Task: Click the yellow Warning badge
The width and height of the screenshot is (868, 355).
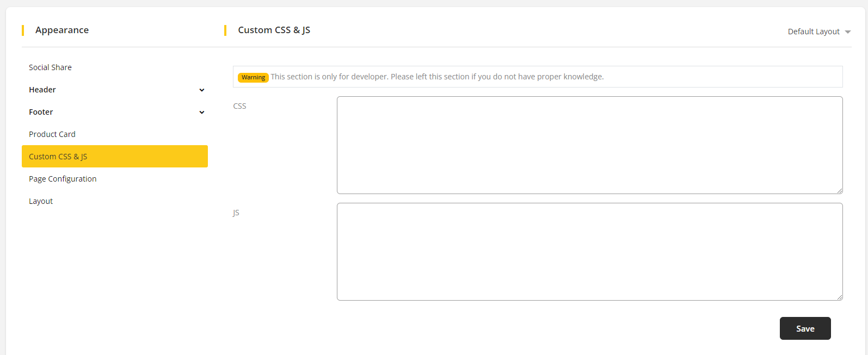Action: click(x=253, y=77)
